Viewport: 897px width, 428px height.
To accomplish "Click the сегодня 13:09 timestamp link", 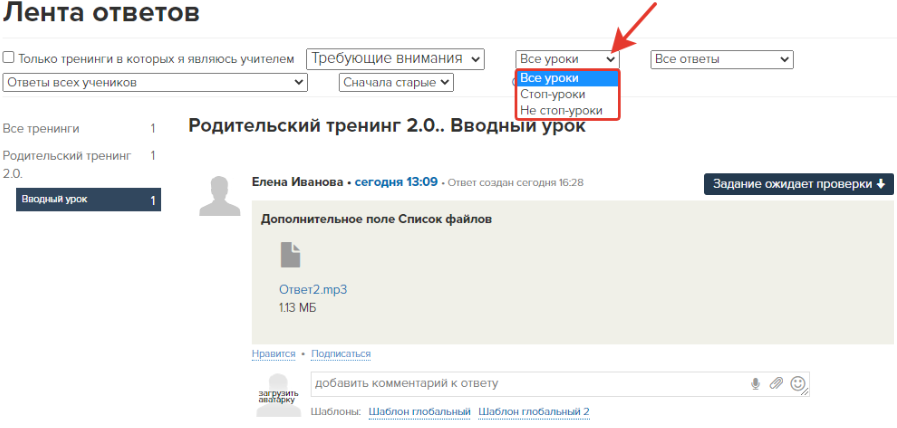I will [x=396, y=183].
